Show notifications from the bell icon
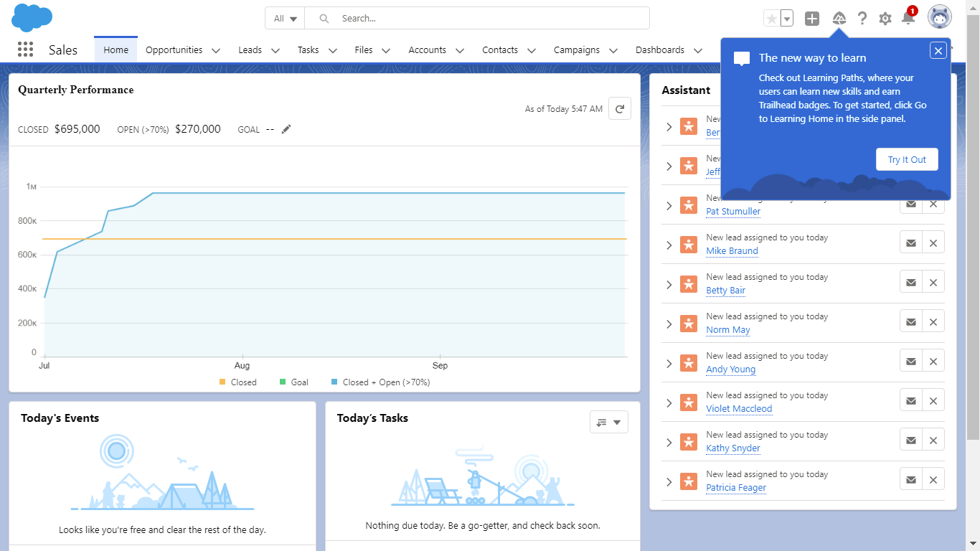 point(908,18)
